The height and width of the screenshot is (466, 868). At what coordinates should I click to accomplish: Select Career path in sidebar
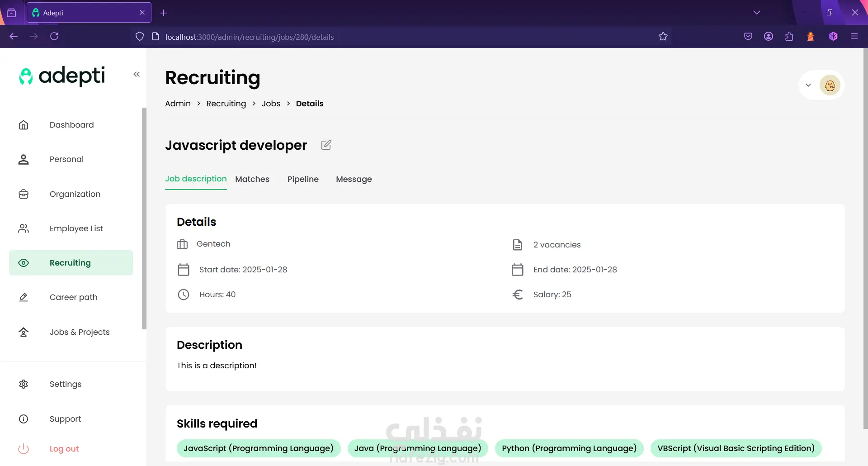(73, 297)
